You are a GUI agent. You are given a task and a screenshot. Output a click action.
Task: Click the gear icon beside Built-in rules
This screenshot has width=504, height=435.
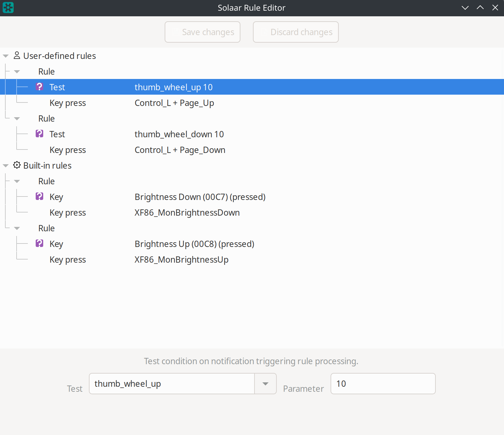pos(17,165)
